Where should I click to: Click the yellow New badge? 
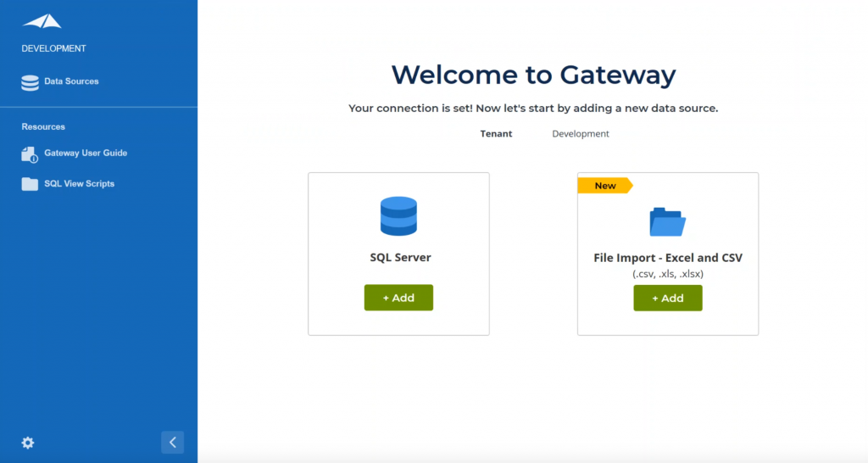pyautogui.click(x=605, y=186)
